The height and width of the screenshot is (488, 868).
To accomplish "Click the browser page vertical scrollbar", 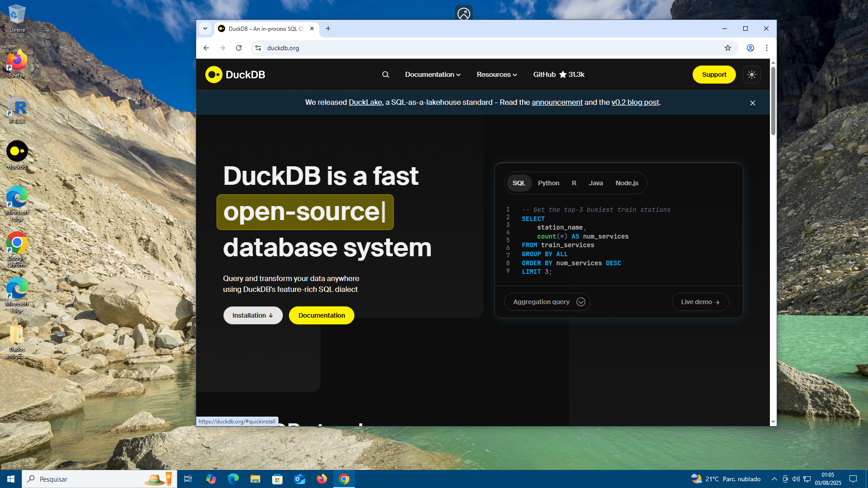I will coord(773,101).
